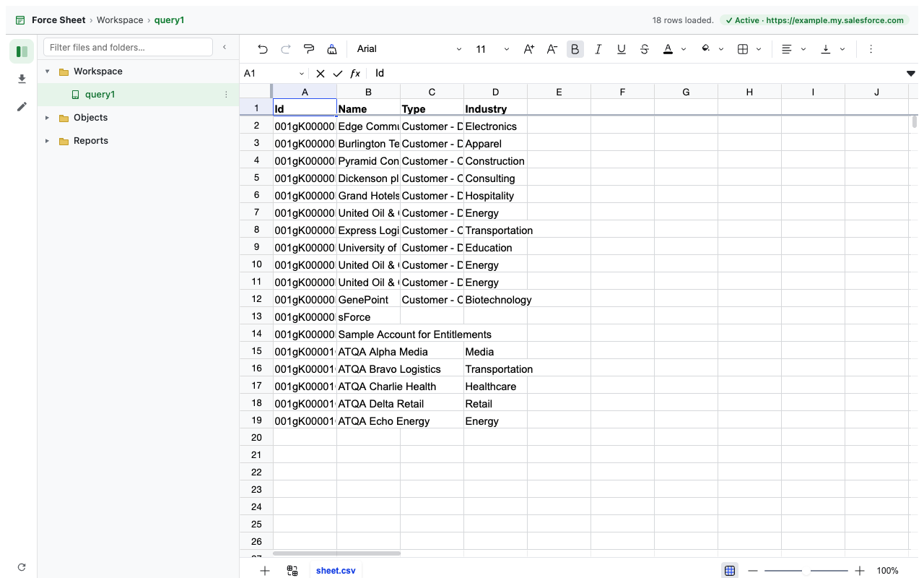Click the clear formatting icon

pos(332,49)
